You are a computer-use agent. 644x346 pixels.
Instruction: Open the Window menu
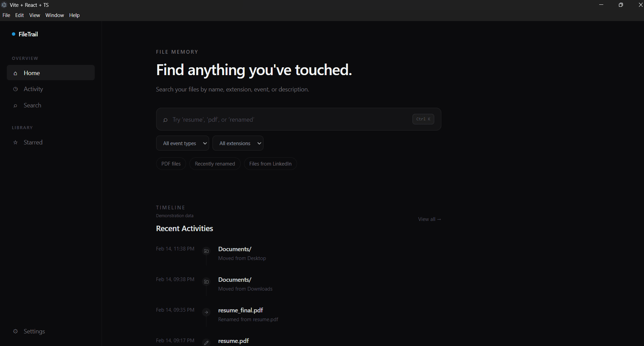(x=55, y=15)
